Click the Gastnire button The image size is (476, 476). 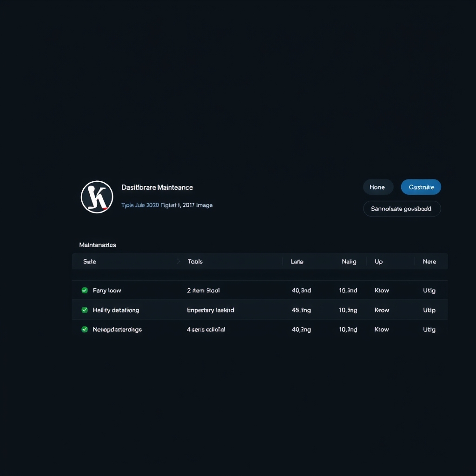[421, 187]
